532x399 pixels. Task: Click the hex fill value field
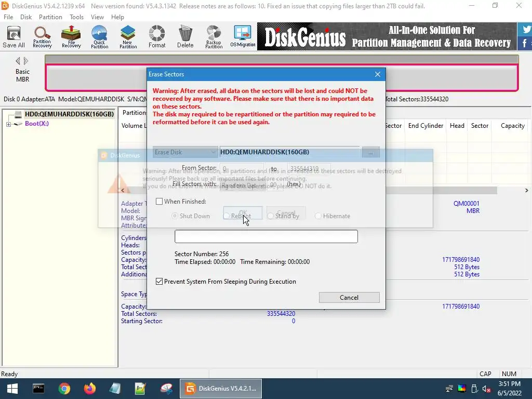point(275,185)
